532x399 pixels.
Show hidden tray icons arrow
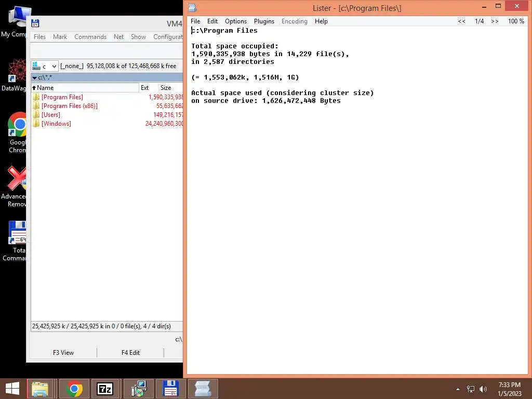[x=458, y=389]
